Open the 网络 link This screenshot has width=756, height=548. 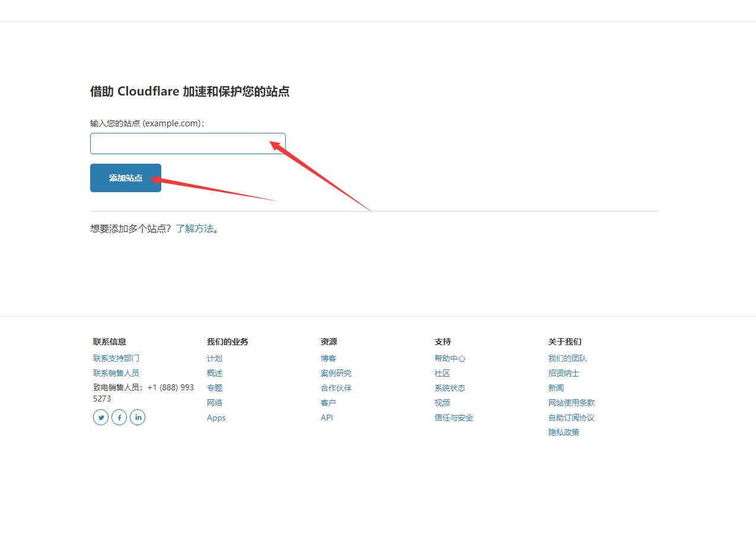[x=215, y=403]
